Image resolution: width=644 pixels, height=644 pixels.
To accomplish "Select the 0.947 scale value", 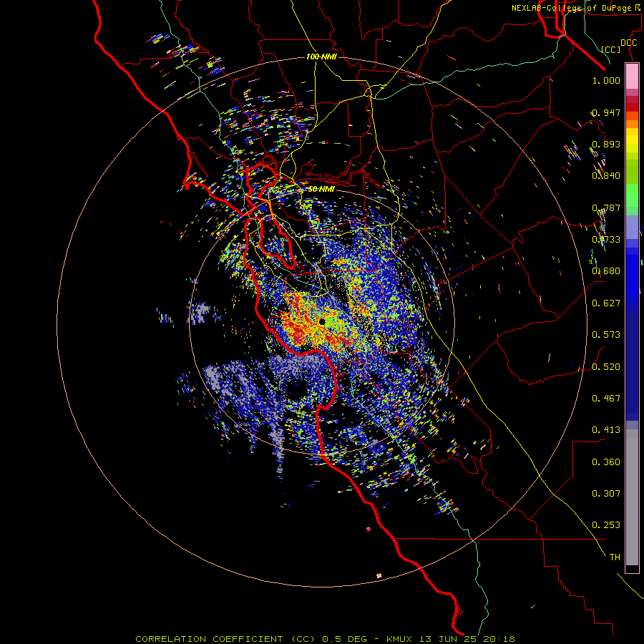I will coord(606,112).
